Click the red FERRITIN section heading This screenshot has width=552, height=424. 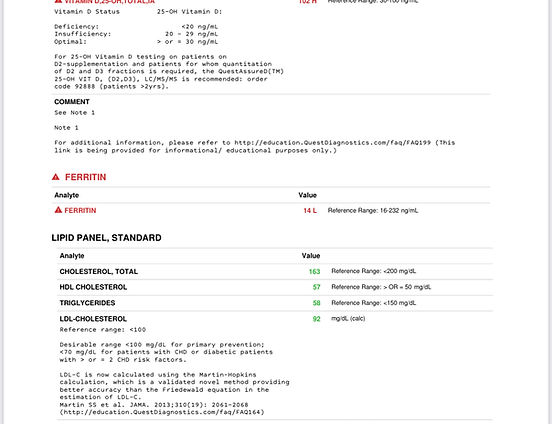pos(86,177)
